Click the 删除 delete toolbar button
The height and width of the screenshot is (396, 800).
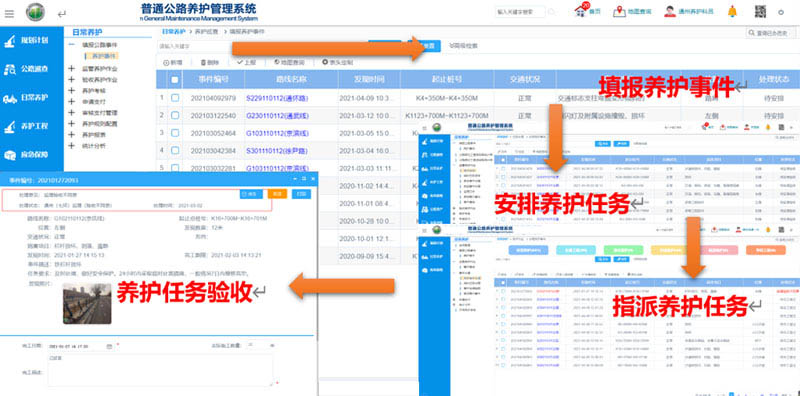pyautogui.click(x=210, y=63)
